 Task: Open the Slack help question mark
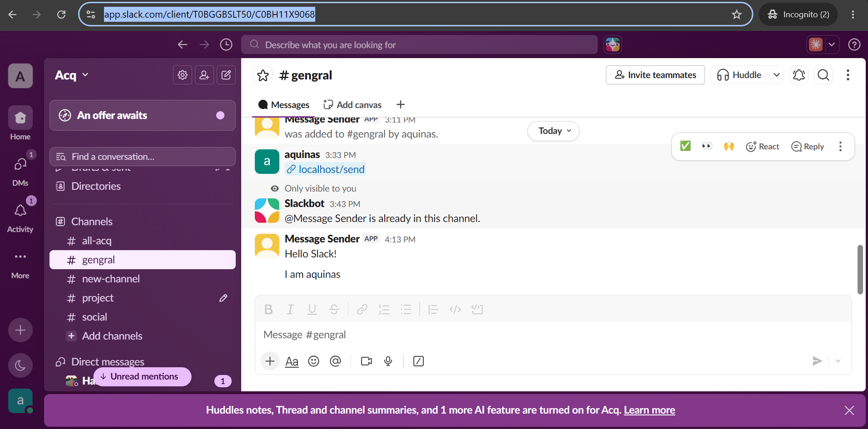[x=854, y=44]
